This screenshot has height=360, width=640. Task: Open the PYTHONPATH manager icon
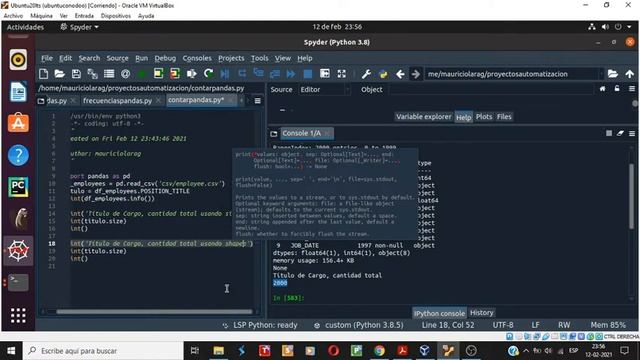pyautogui.click(x=383, y=74)
